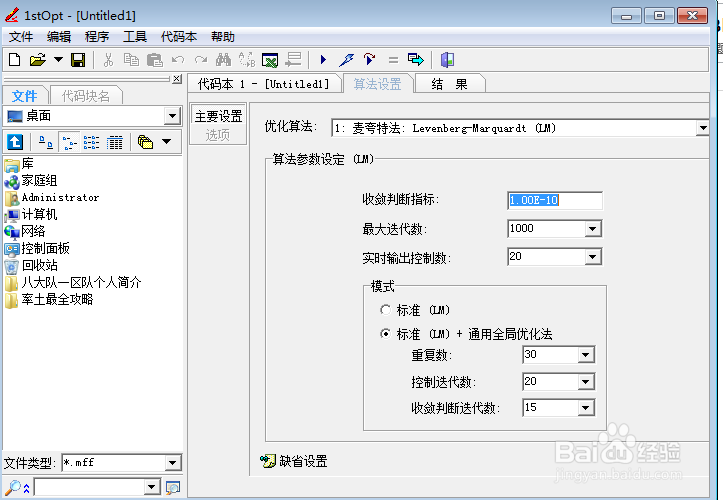The height and width of the screenshot is (500, 723).
Task: Expand arrow beside stacked folders icon
Action: point(166,142)
